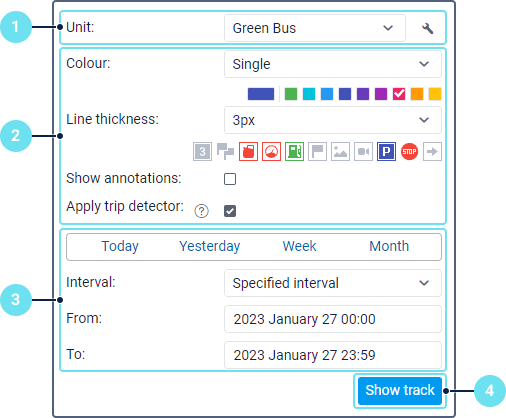
Task: Toggle the event flag marker icon
Action: [317, 152]
